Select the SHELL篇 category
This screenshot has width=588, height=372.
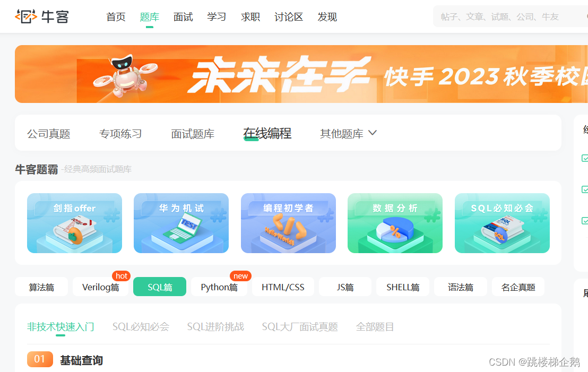coord(403,287)
